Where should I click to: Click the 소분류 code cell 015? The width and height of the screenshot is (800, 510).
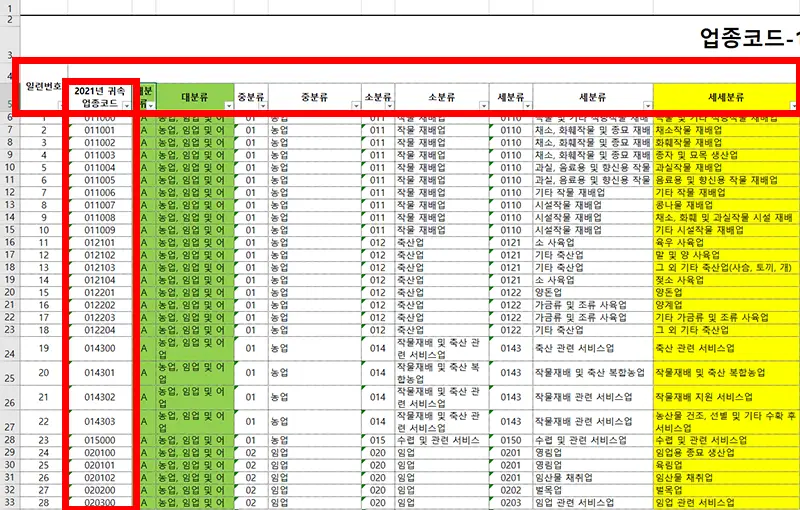tap(378, 441)
